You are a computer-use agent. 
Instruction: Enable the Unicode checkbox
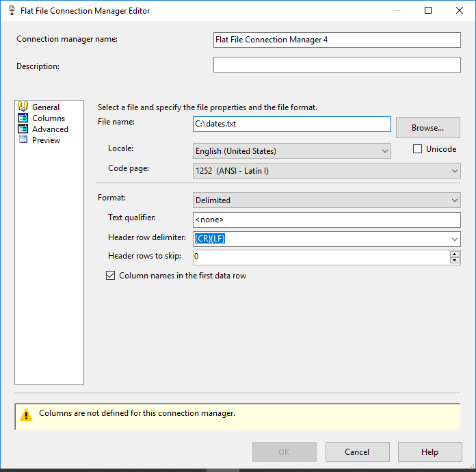[x=418, y=149]
